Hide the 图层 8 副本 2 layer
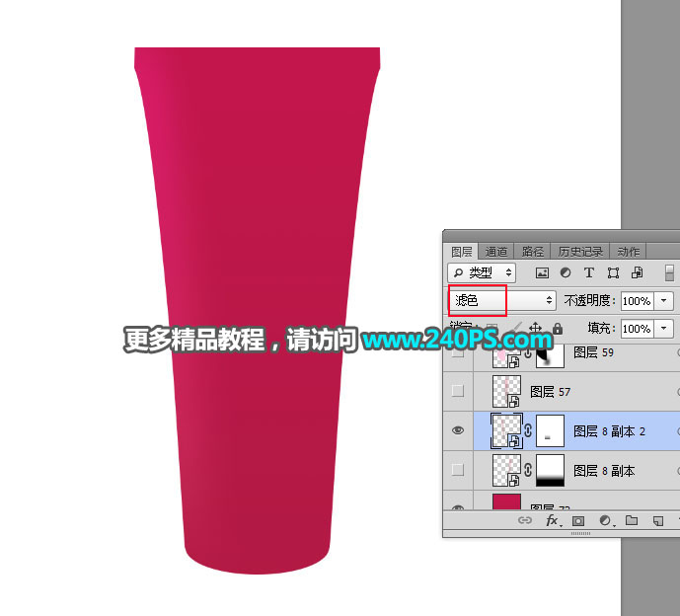The height and width of the screenshot is (616, 680). click(x=458, y=430)
